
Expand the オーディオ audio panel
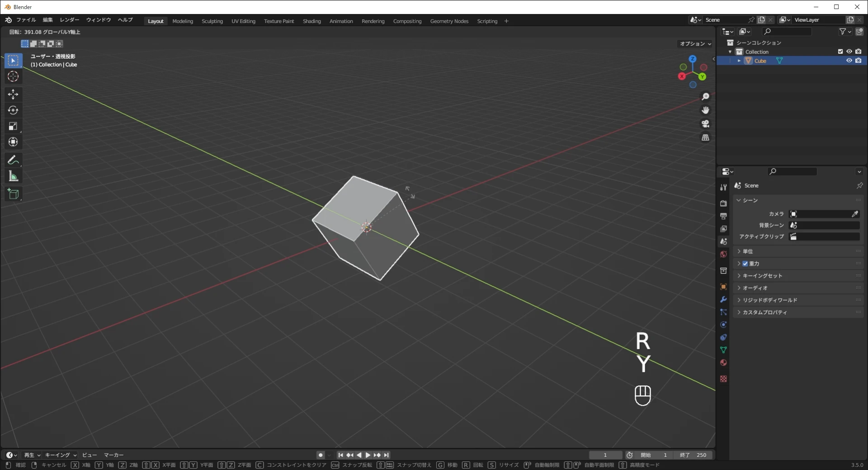pyautogui.click(x=798, y=288)
